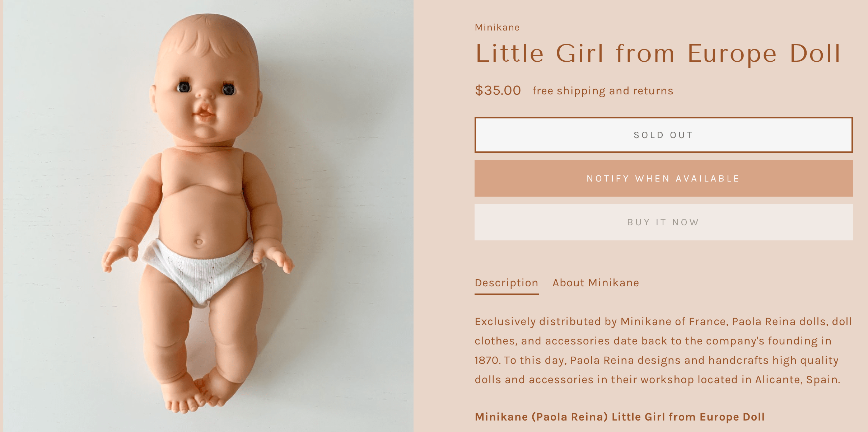This screenshot has height=432, width=868.
Task: Switch to the Description tab
Action: click(507, 283)
